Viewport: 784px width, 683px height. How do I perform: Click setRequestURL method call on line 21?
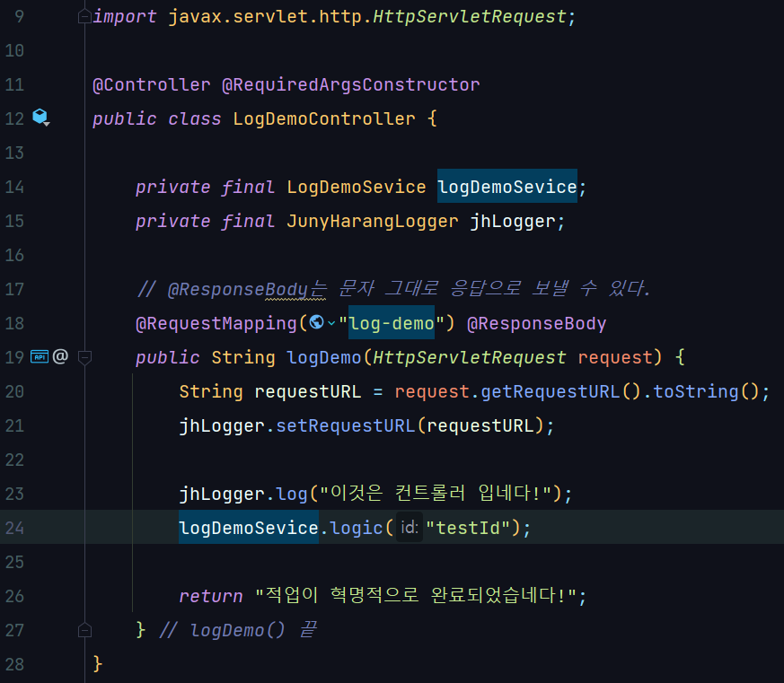pos(346,425)
